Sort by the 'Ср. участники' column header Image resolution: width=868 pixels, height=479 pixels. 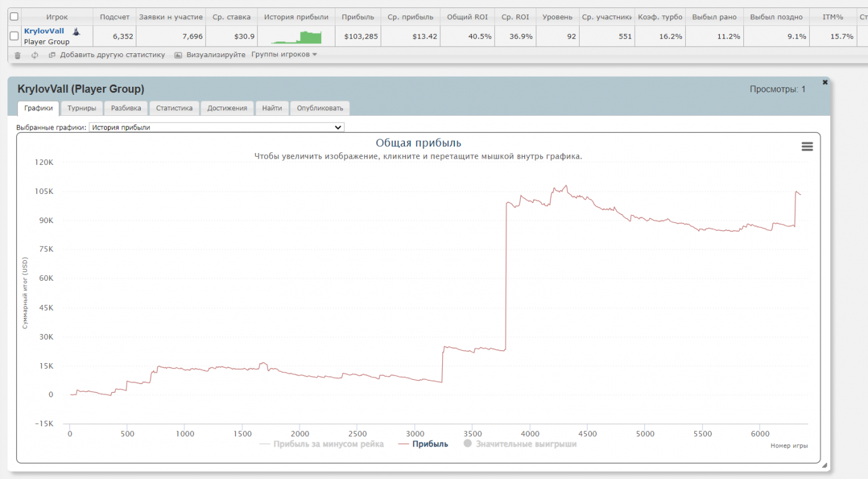click(607, 17)
